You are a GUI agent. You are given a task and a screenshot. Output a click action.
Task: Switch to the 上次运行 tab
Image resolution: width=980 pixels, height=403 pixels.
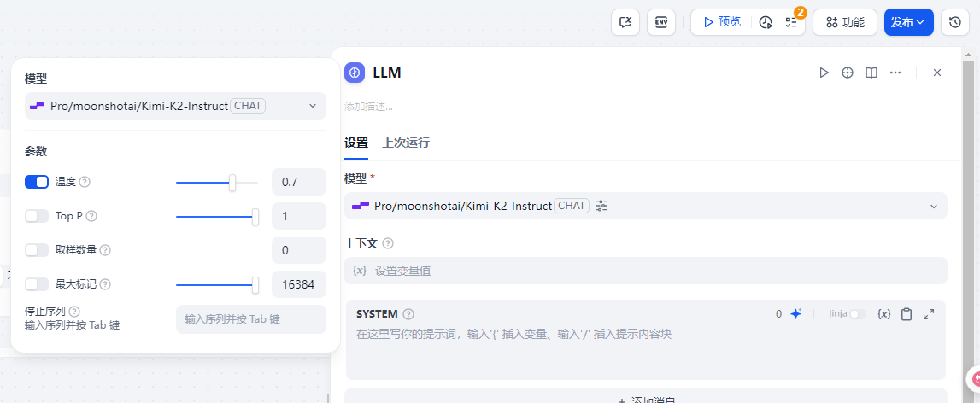point(406,143)
